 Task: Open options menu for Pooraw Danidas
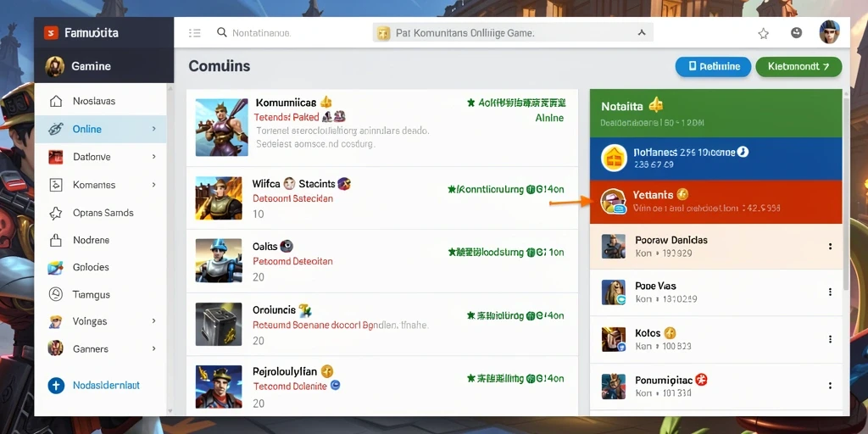point(830,247)
